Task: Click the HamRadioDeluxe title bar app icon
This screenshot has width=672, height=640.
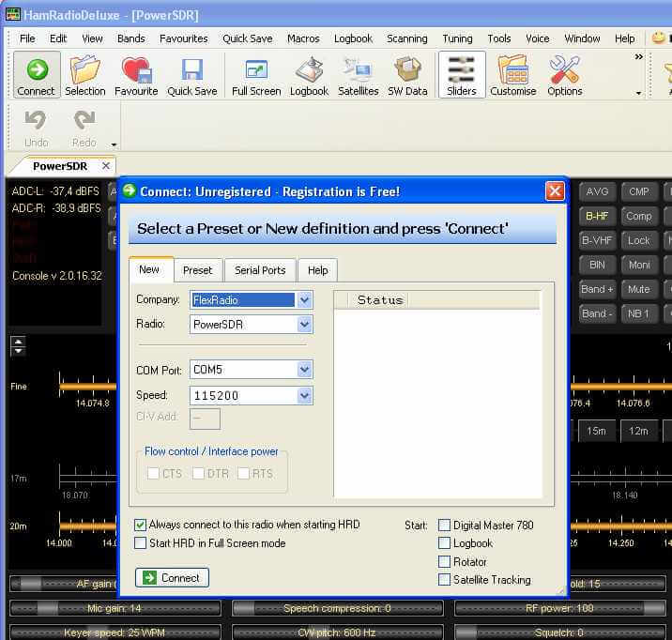Action: click(13, 15)
